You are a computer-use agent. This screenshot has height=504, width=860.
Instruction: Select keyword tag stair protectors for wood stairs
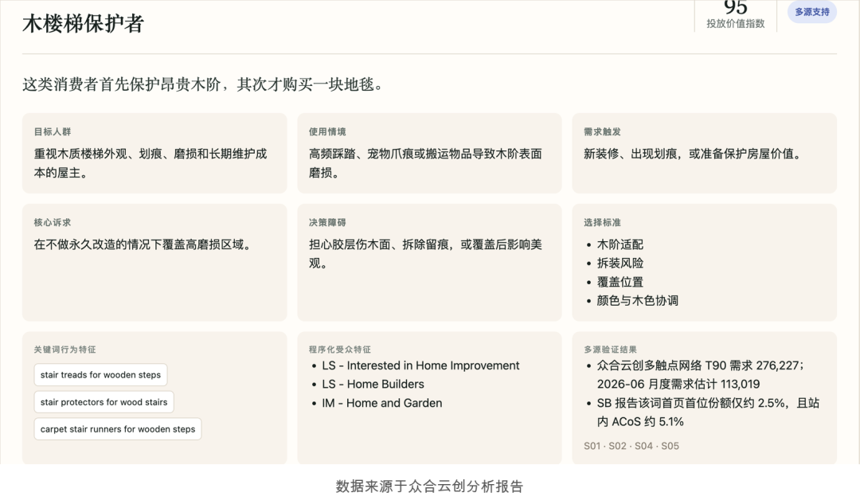104,402
